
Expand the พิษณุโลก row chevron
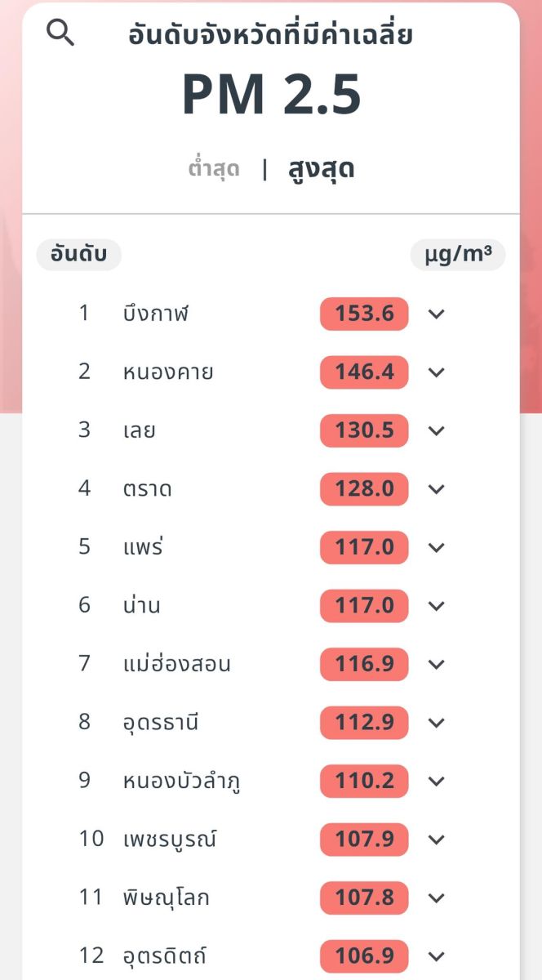(438, 898)
